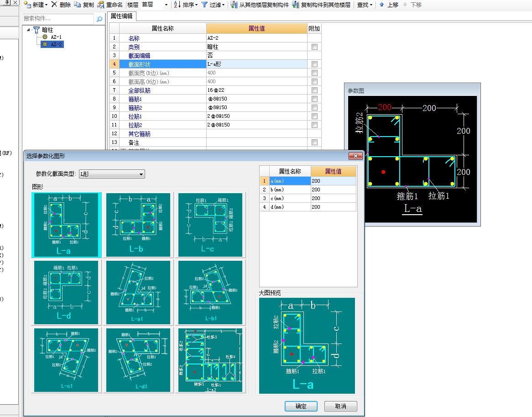Toggle 附加 checkbox for 截面高 row
The width and height of the screenshot is (532, 417).
pyautogui.click(x=314, y=81)
